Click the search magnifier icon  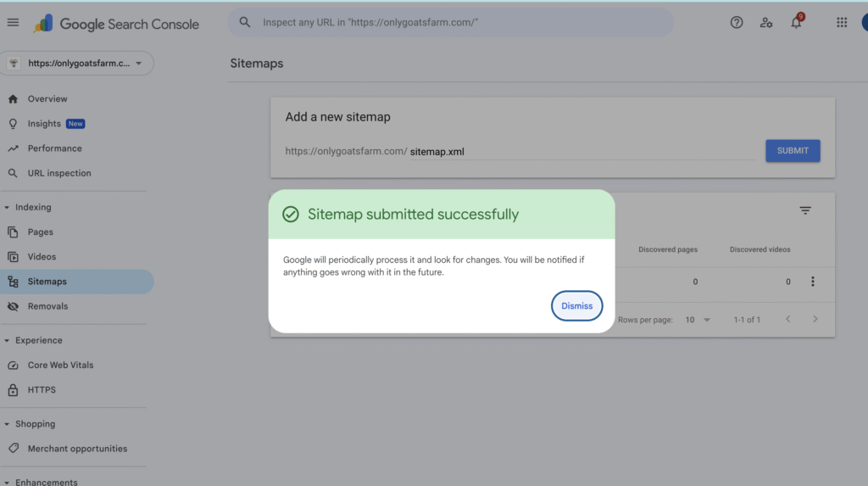(x=245, y=22)
